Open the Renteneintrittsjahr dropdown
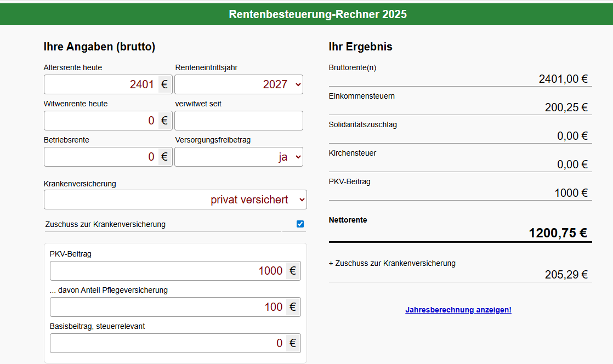Screen dimensions: 613x364 click(x=239, y=84)
